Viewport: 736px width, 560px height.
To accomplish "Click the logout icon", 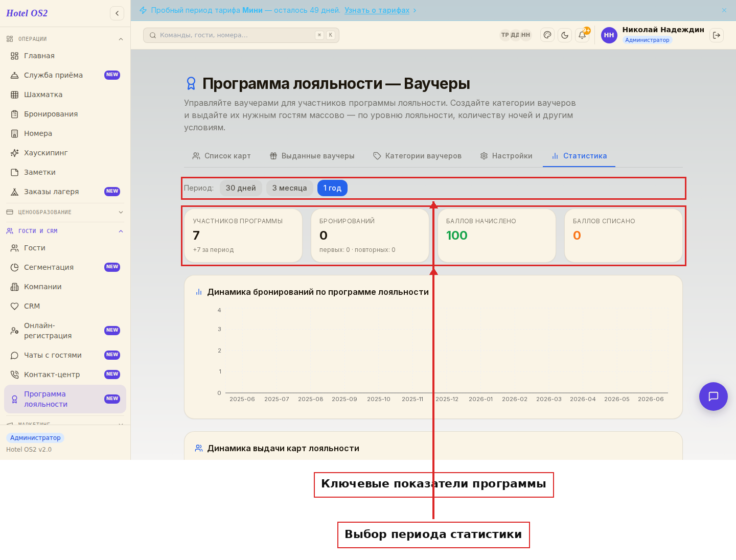I will point(717,35).
